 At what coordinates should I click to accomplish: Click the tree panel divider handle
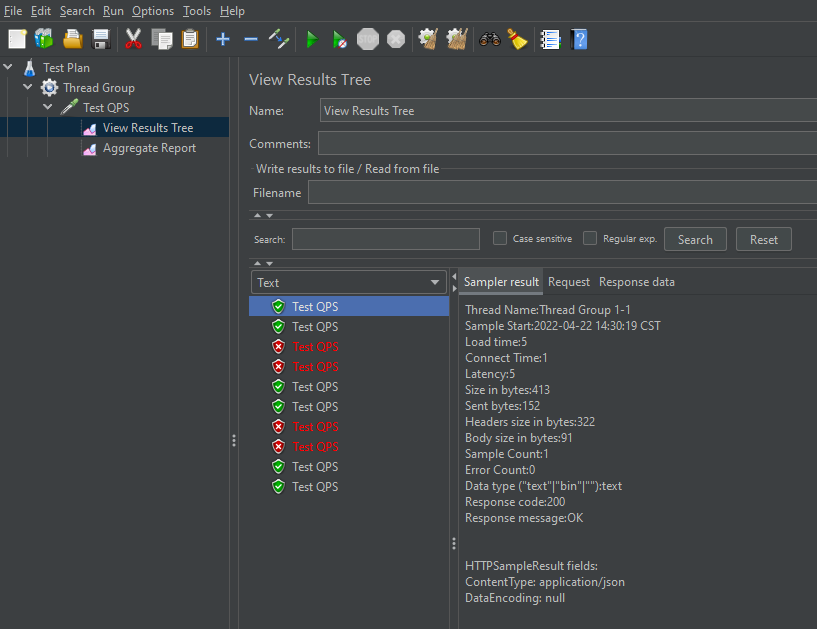tap(234, 441)
